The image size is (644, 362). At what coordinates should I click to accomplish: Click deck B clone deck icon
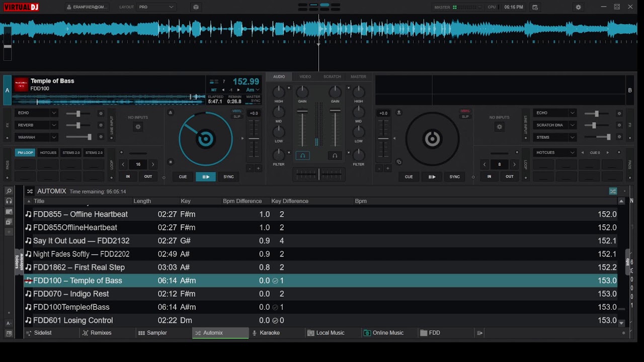tap(399, 162)
